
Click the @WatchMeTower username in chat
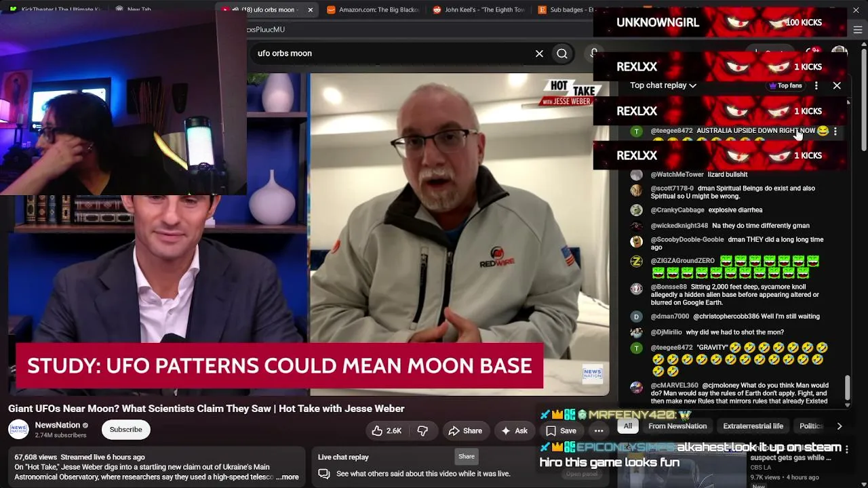[677, 174]
